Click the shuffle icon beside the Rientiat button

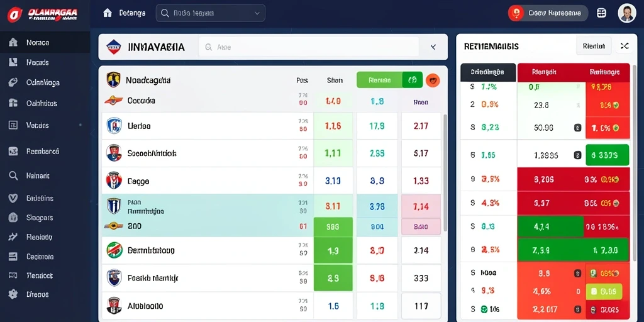pyautogui.click(x=625, y=46)
